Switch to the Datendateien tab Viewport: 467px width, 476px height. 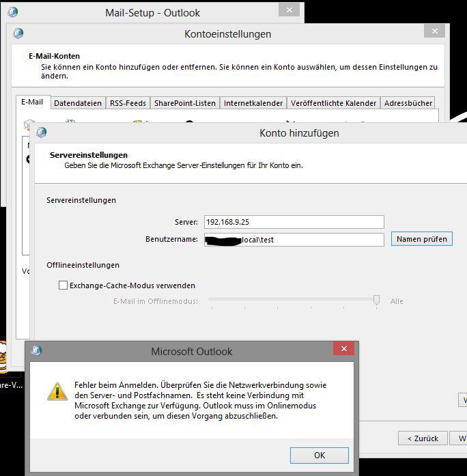[78, 103]
